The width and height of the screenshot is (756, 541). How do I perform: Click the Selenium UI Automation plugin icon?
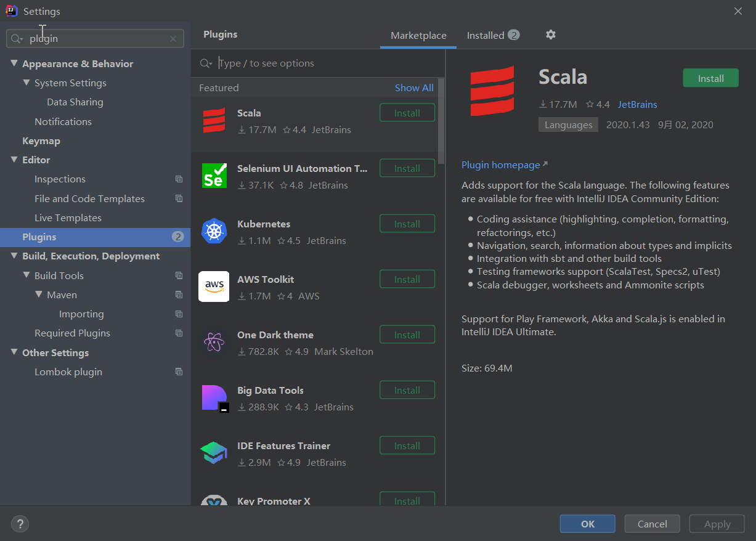point(214,176)
